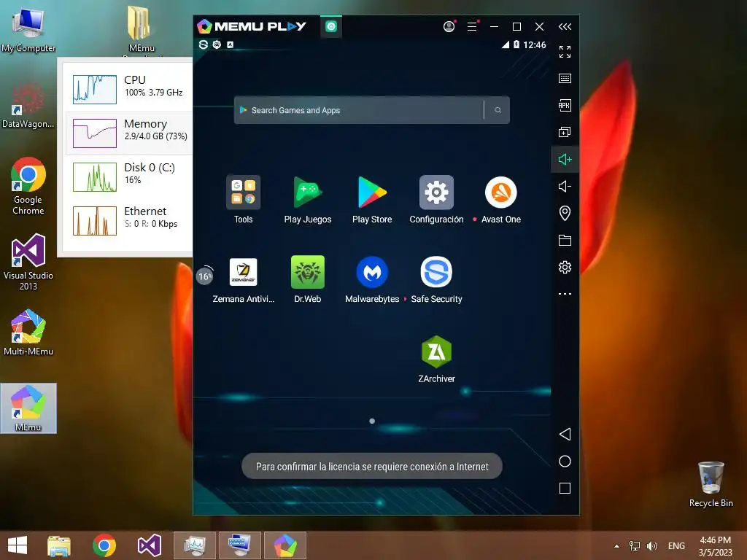Select Google Chrome desktop shortcut
Image resolution: width=747 pixels, height=560 pixels.
pos(28,186)
